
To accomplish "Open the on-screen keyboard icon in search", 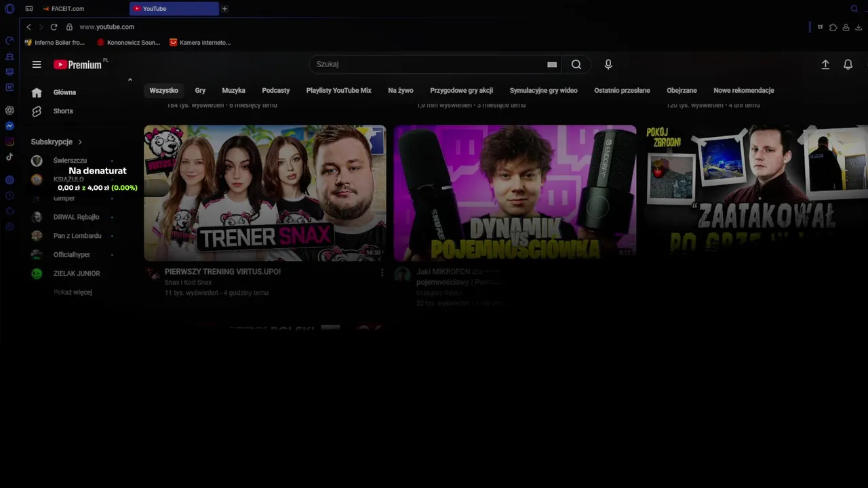I will (552, 64).
